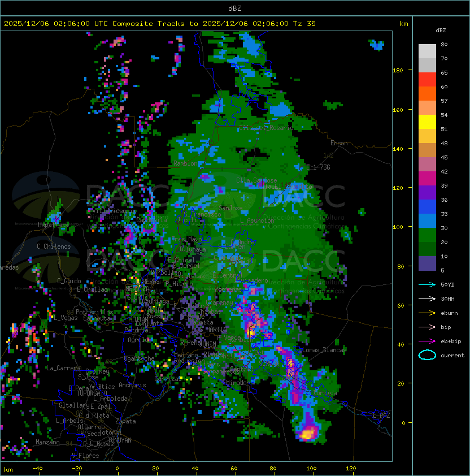
Task: Click the Ugarteche map label
Action: 140,358
